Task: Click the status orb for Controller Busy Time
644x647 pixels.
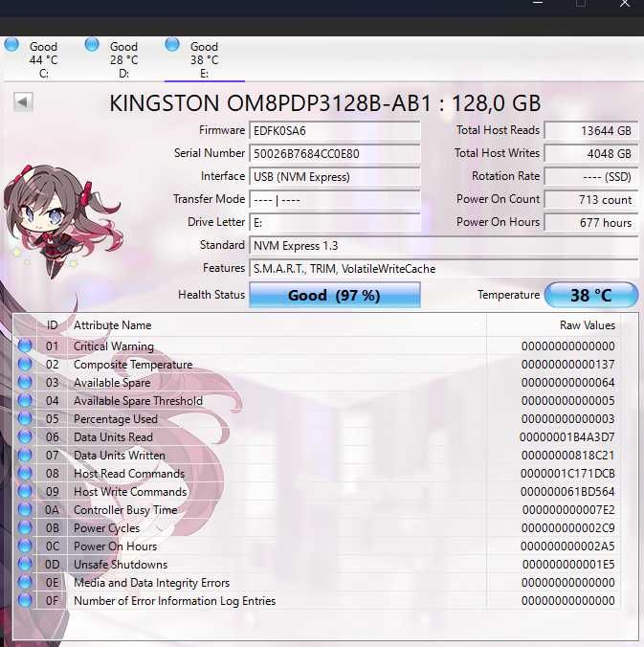Action: [x=25, y=509]
